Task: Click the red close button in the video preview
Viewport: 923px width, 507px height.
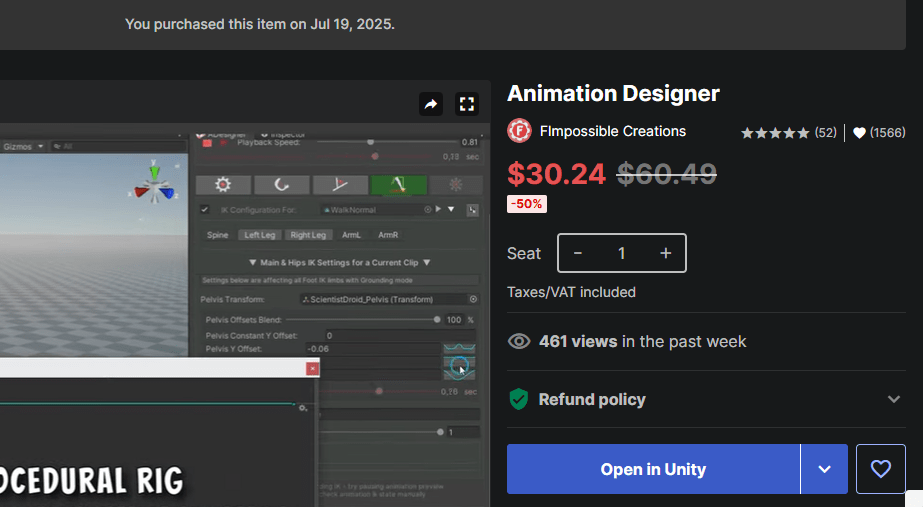Action: click(x=313, y=368)
